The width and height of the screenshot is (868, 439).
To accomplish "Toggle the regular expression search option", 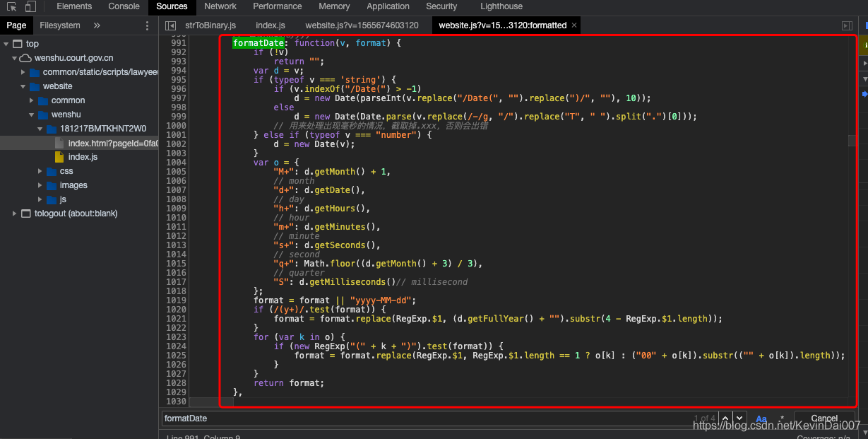I will pyautogui.click(x=782, y=418).
